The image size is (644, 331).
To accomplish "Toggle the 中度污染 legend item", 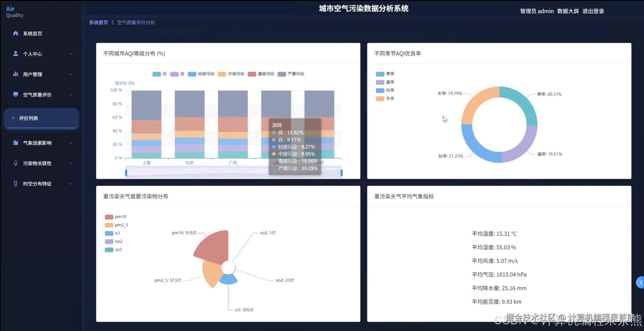I will (231, 74).
